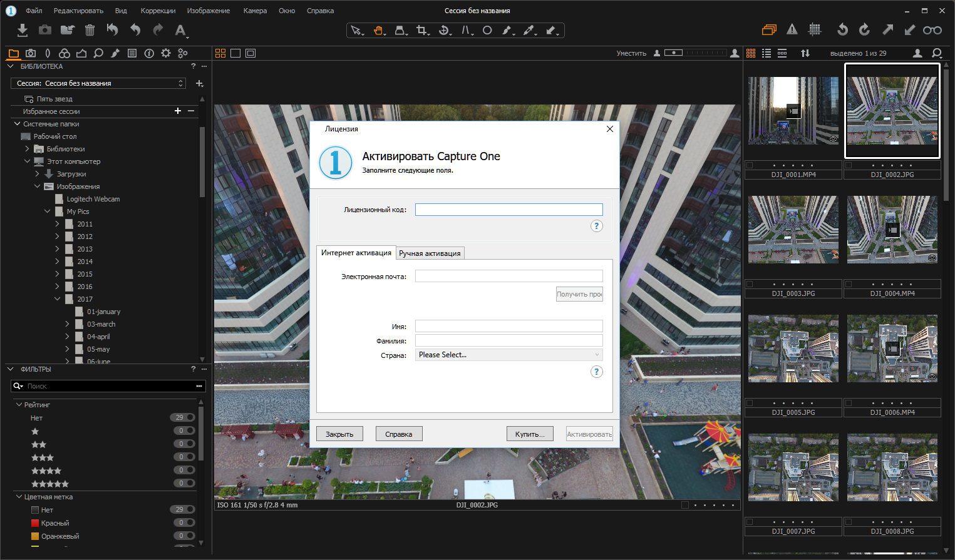This screenshot has width=955, height=560.
Task: Open the Color tool tab three-circles icon
Action: [65, 53]
